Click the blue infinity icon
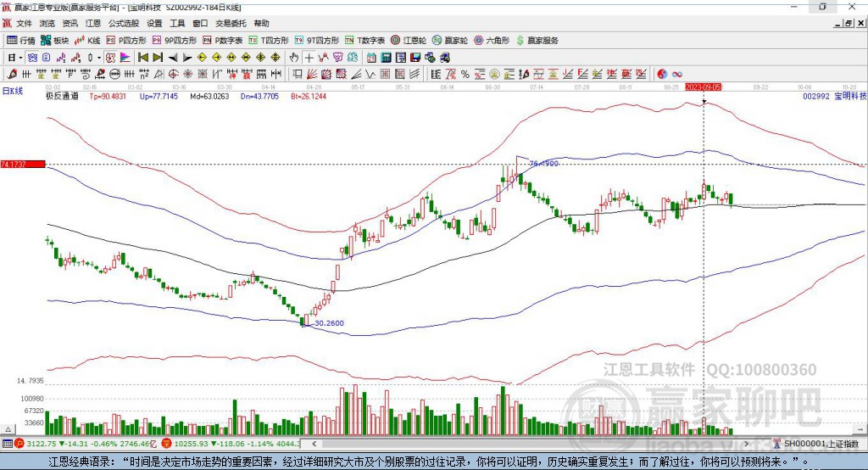 click(x=677, y=74)
